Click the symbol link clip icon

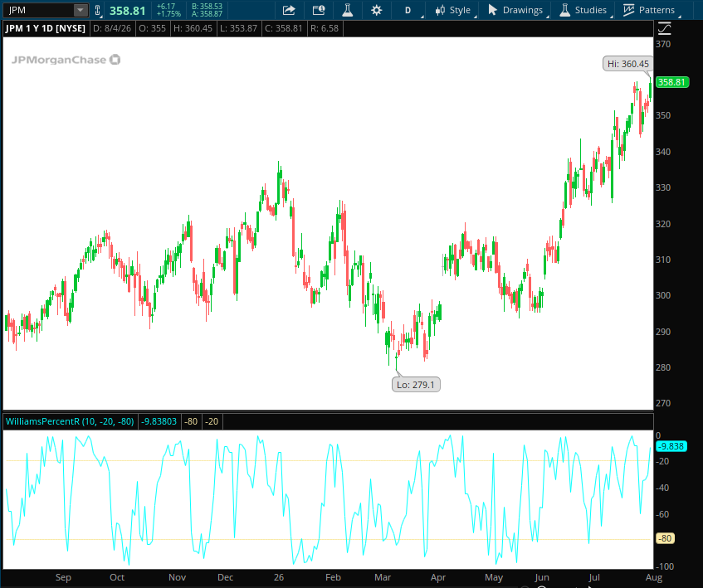pos(97,10)
